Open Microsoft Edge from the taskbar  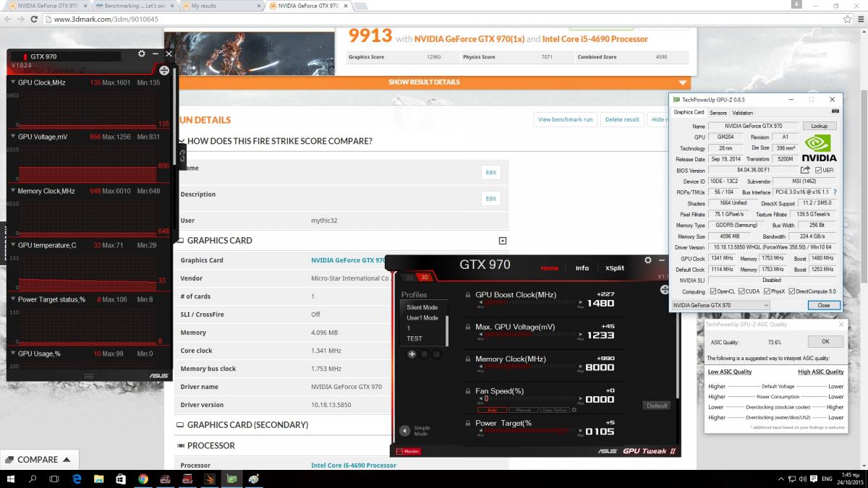[x=77, y=479]
